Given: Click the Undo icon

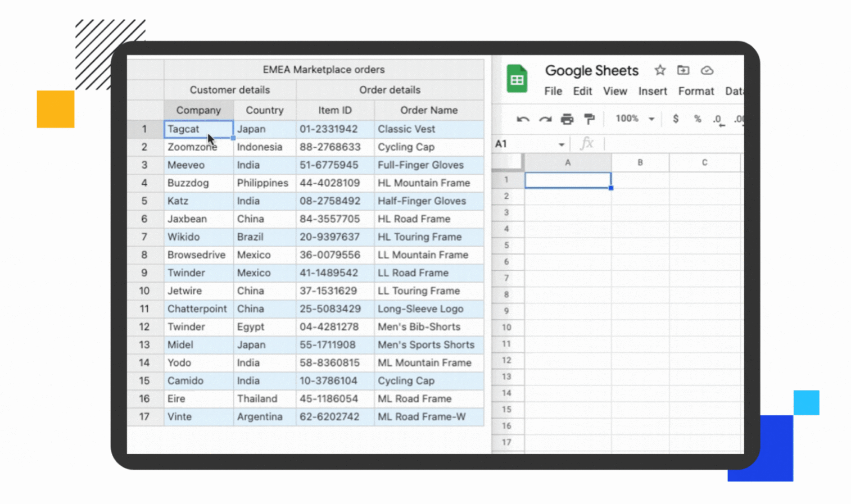Looking at the screenshot, I should pos(522,119).
